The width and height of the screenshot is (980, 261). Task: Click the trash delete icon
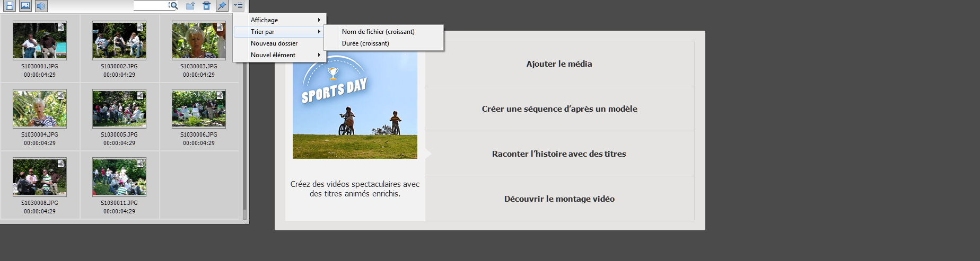click(x=207, y=6)
